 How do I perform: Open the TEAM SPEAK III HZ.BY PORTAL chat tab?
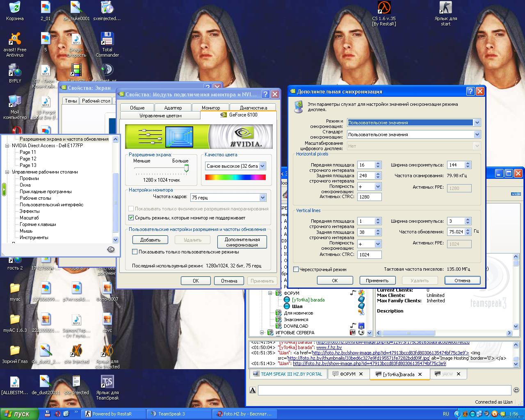pyautogui.click(x=288, y=374)
